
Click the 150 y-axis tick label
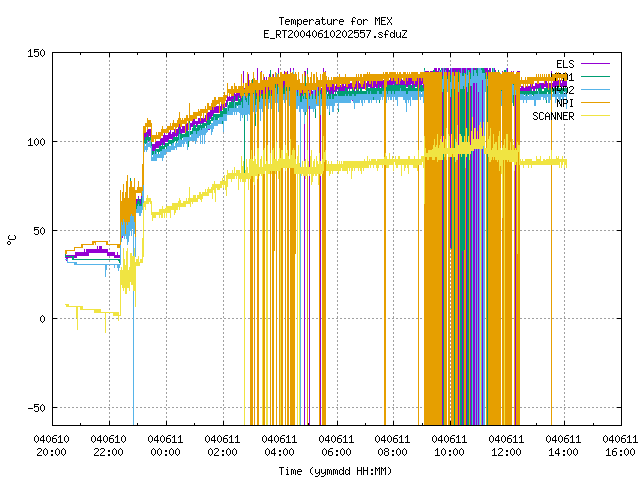(36, 53)
